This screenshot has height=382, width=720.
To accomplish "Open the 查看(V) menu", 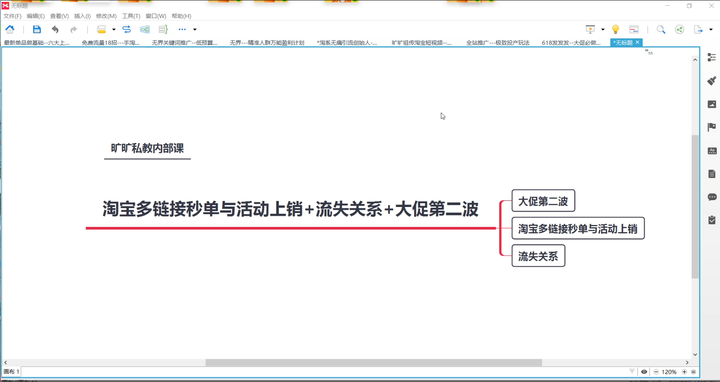I will 59,16.
